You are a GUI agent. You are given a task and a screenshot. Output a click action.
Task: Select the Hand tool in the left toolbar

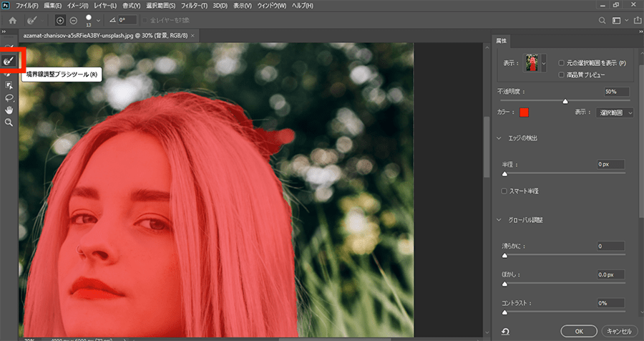(10, 110)
